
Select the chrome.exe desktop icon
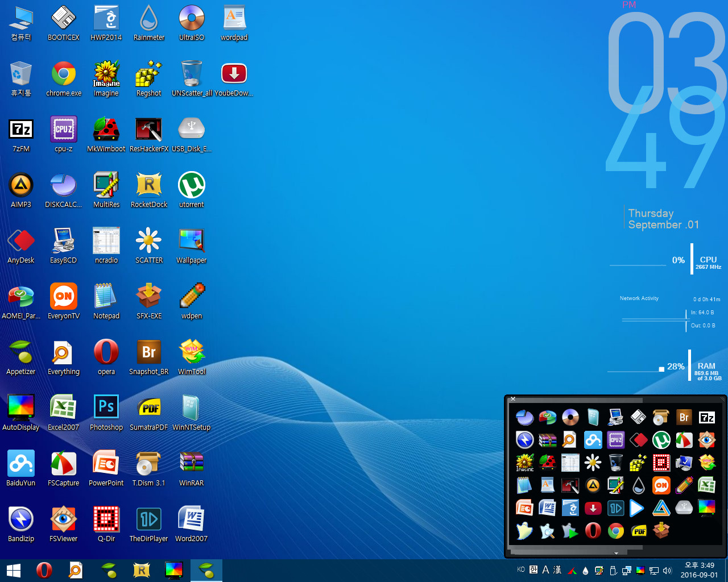64,80
